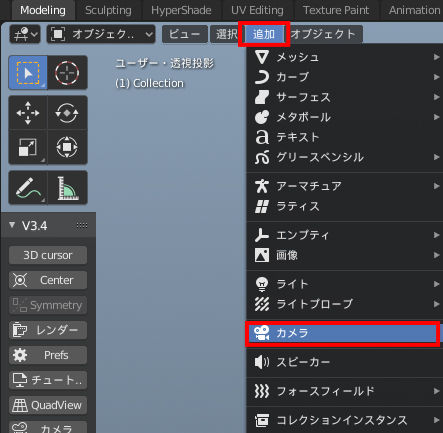
Task: Open the オブジェクト menu
Action: [x=323, y=34]
